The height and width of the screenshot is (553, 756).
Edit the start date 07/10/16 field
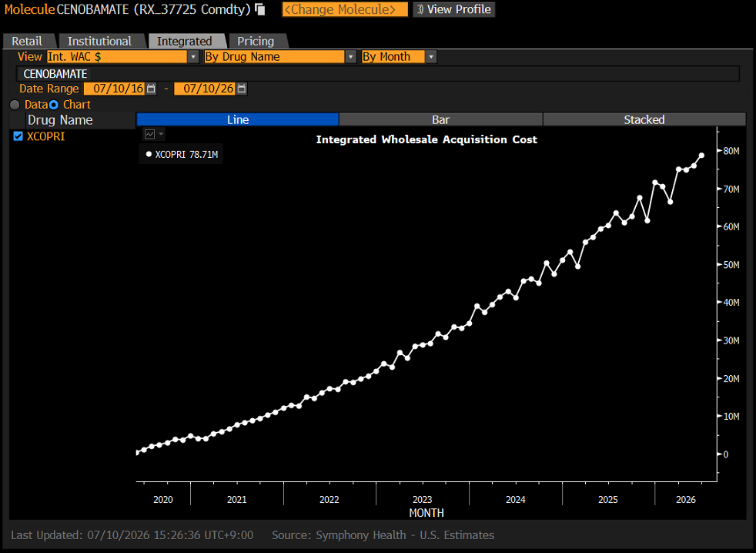coord(115,89)
